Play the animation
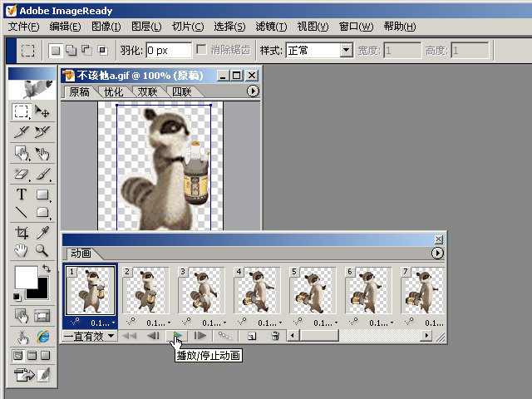Image resolution: width=532 pixels, height=399 pixels. tap(177, 336)
